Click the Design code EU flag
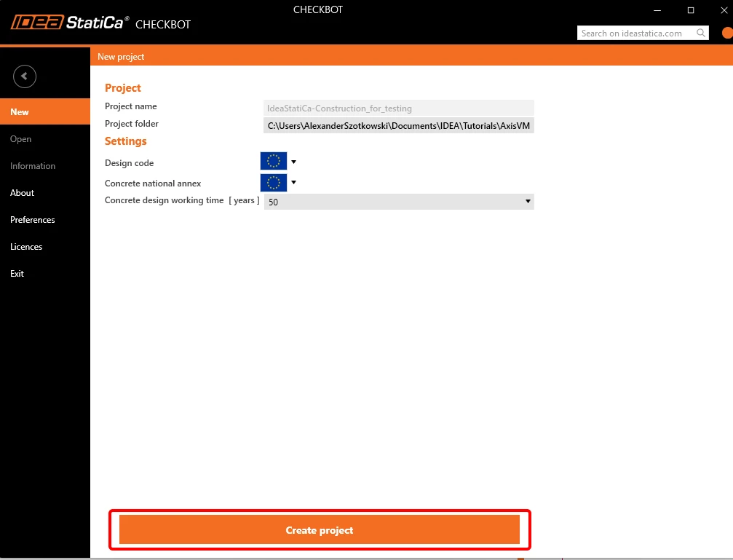Screen dimensions: 733x560 point(274,161)
